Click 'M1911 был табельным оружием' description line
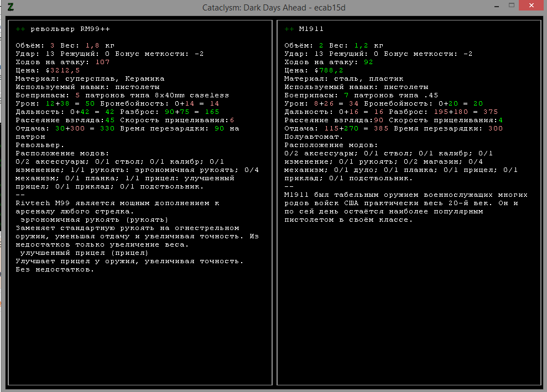Screen dimensions: 547x392 tap(406, 195)
